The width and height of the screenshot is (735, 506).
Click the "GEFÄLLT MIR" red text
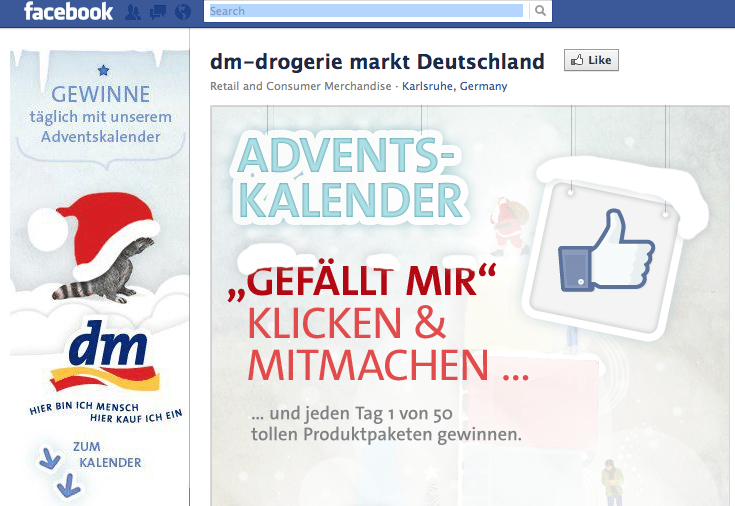tap(361, 282)
